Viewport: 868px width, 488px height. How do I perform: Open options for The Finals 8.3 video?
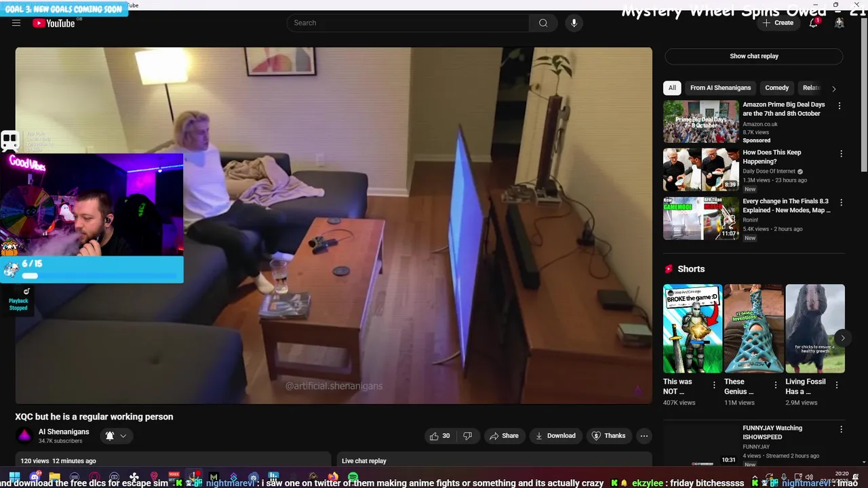click(841, 203)
